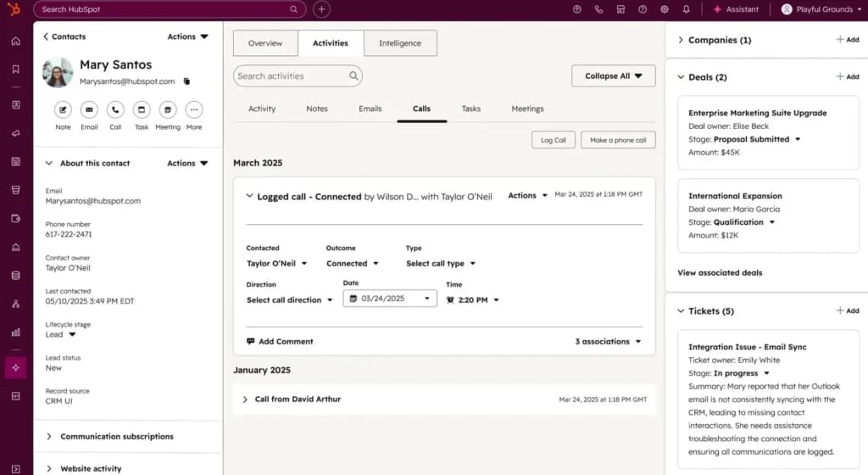
Task: Select the Emails sub-tab
Action: [x=370, y=109]
